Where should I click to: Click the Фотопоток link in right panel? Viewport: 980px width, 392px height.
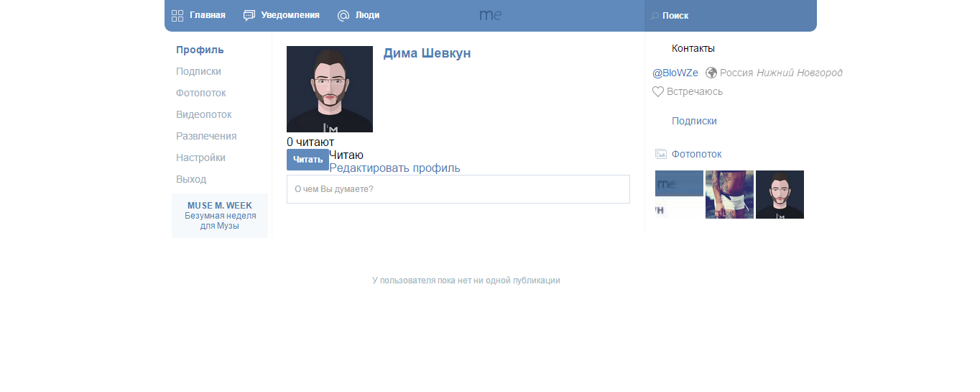(x=697, y=154)
